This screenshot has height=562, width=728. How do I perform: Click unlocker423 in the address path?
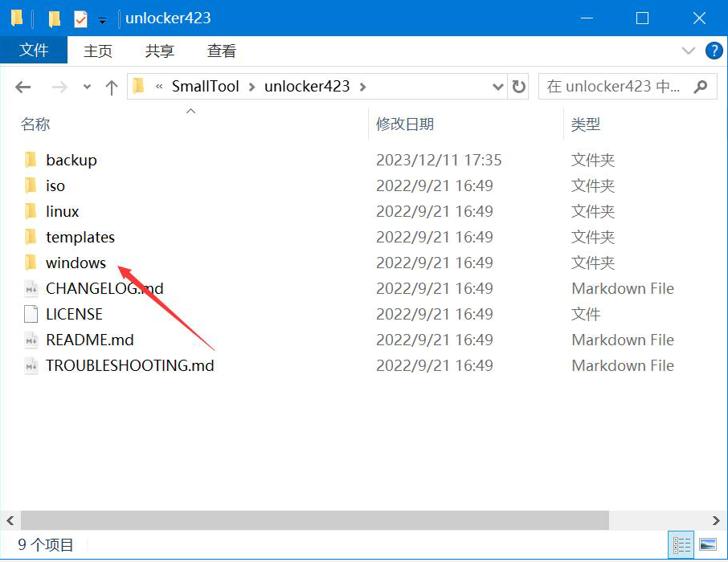pyautogui.click(x=307, y=87)
